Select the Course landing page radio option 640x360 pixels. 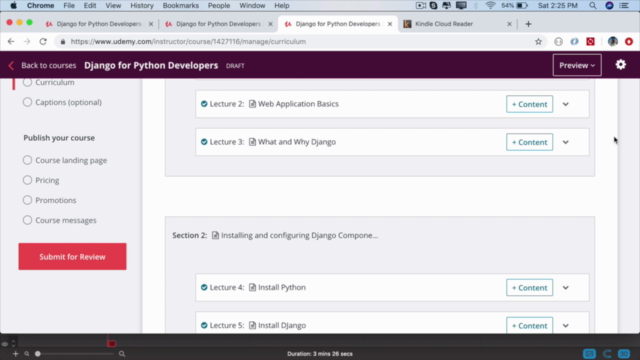(x=27, y=160)
